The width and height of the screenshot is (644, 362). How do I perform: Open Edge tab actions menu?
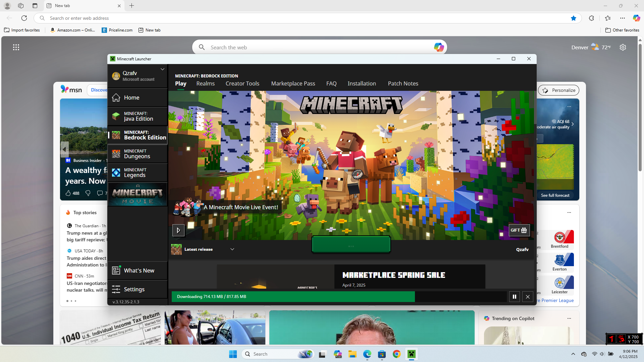point(35,6)
